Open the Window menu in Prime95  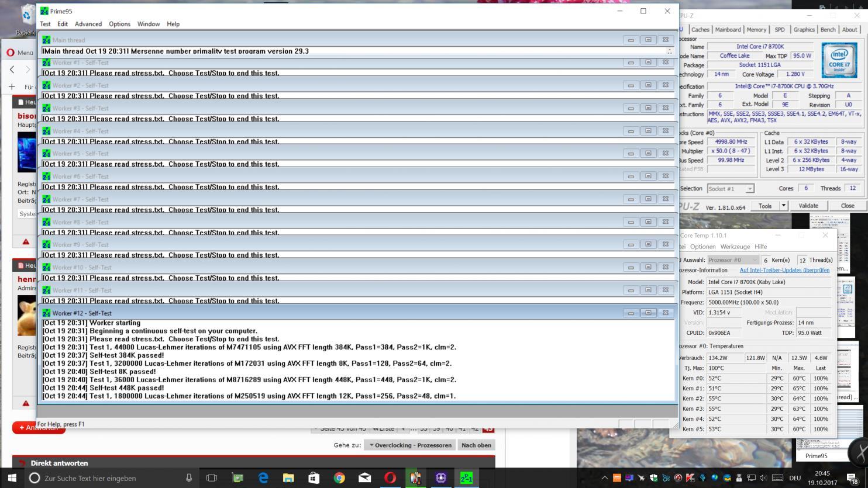[x=149, y=24]
